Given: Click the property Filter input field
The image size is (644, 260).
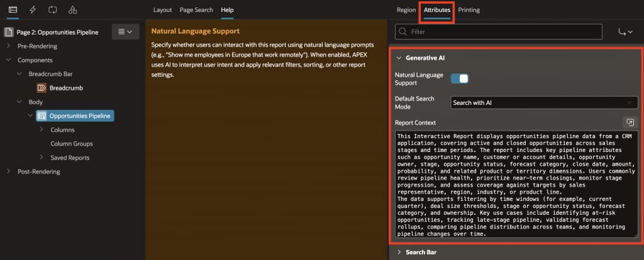Looking at the screenshot, I should point(503,31).
